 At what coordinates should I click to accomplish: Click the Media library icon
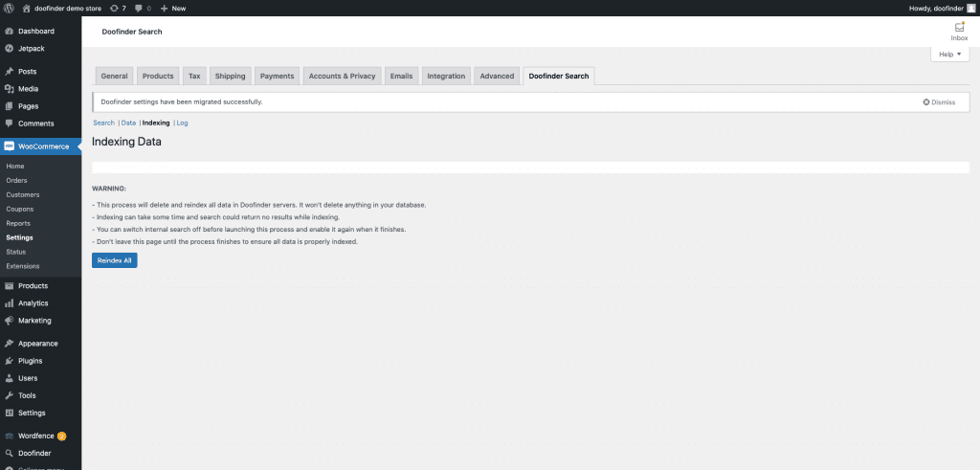[x=9, y=89]
